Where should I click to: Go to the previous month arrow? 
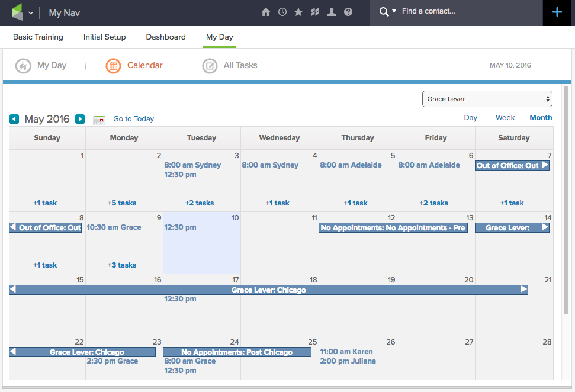pos(14,119)
